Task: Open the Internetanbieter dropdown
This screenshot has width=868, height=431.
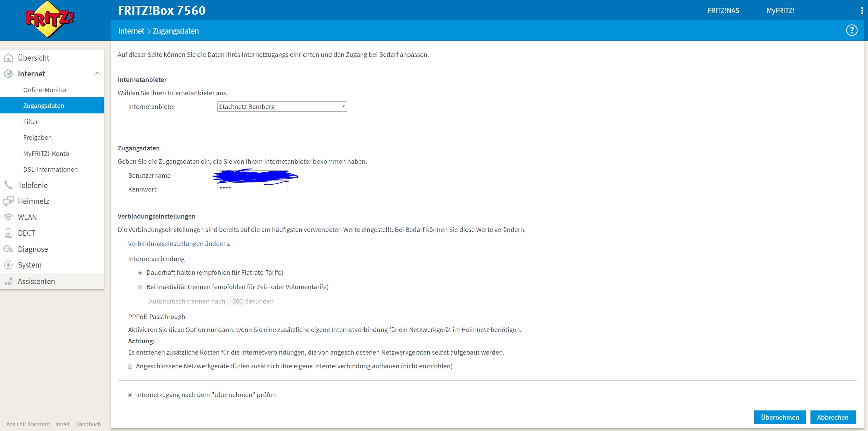Action: coord(282,107)
